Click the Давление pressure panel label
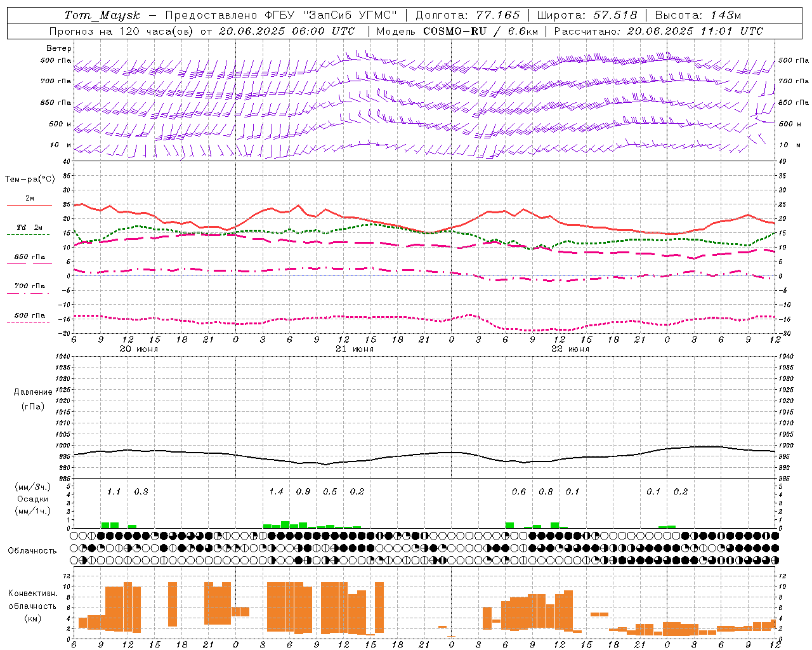 point(33,392)
